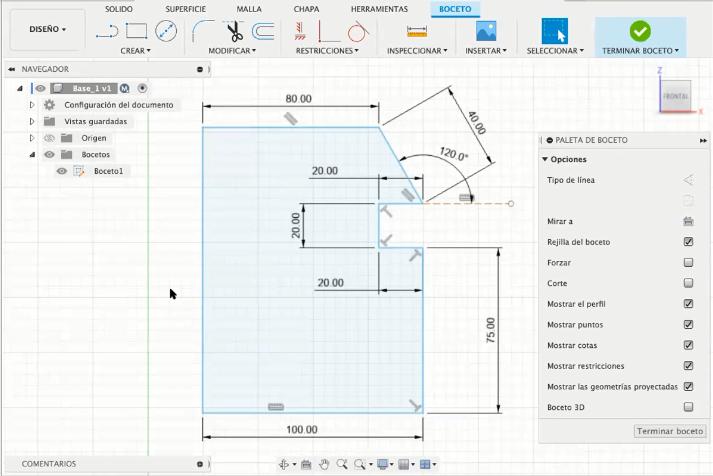Click look-at icon in bottom bar
Image resolution: width=713 pixels, height=476 pixels.
coord(306,464)
